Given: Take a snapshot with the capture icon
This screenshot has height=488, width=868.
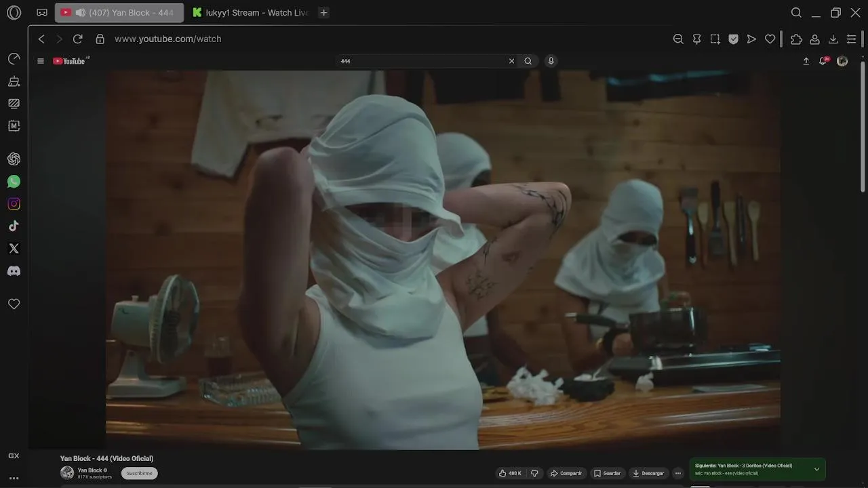Looking at the screenshot, I should [x=715, y=39].
